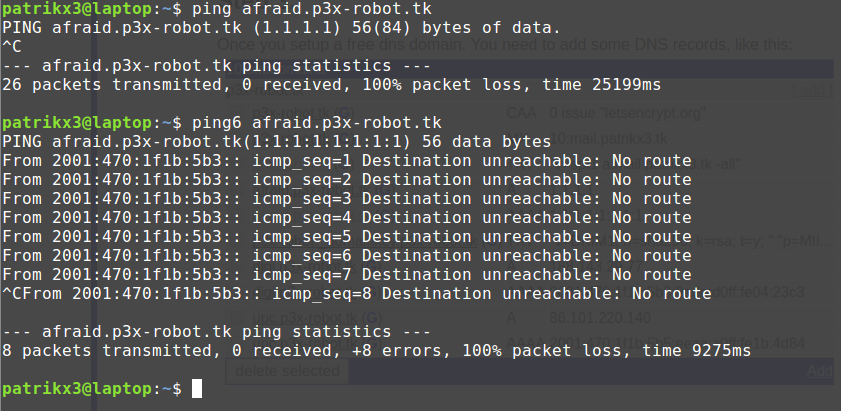Viewport: 841px width, 411px height.
Task: Tick the checkbox beside the upc.p3x-robot.tk A record
Action: 237,318
